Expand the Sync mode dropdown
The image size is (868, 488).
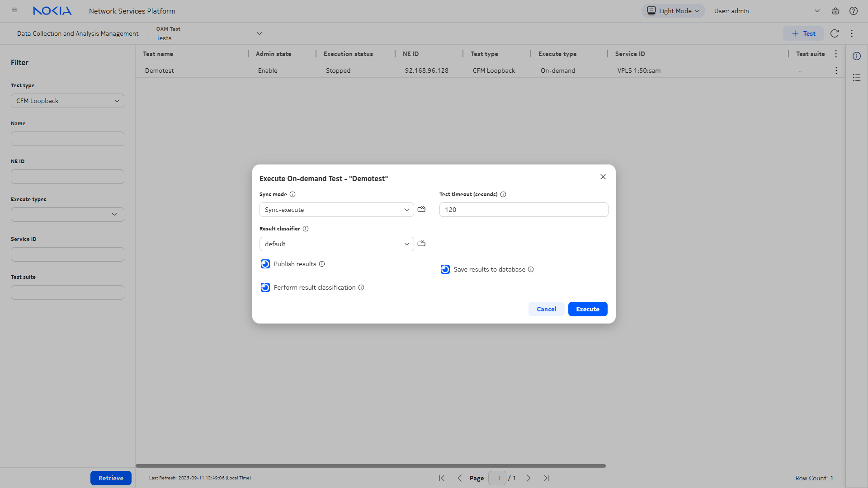336,210
